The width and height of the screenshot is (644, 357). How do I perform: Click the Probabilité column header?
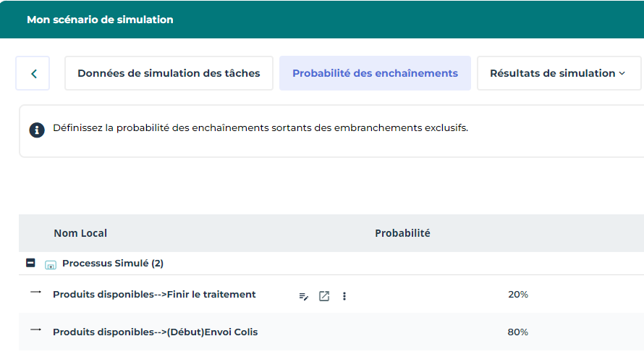[x=402, y=233]
